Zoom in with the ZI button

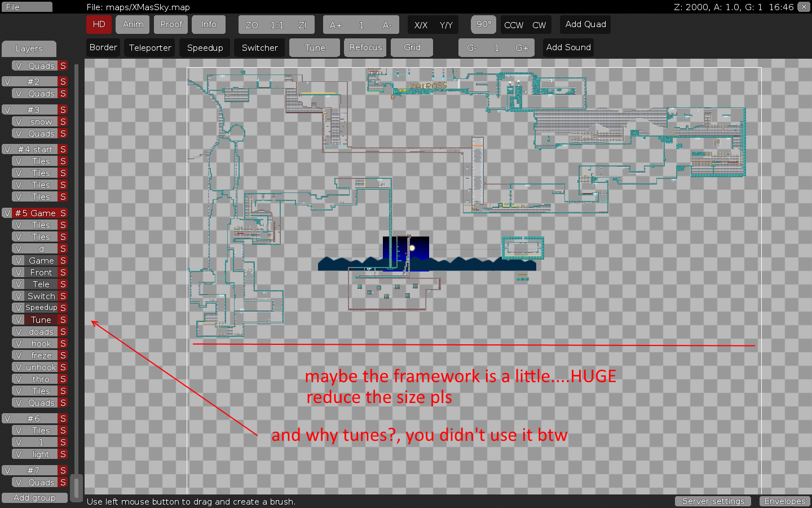point(302,25)
